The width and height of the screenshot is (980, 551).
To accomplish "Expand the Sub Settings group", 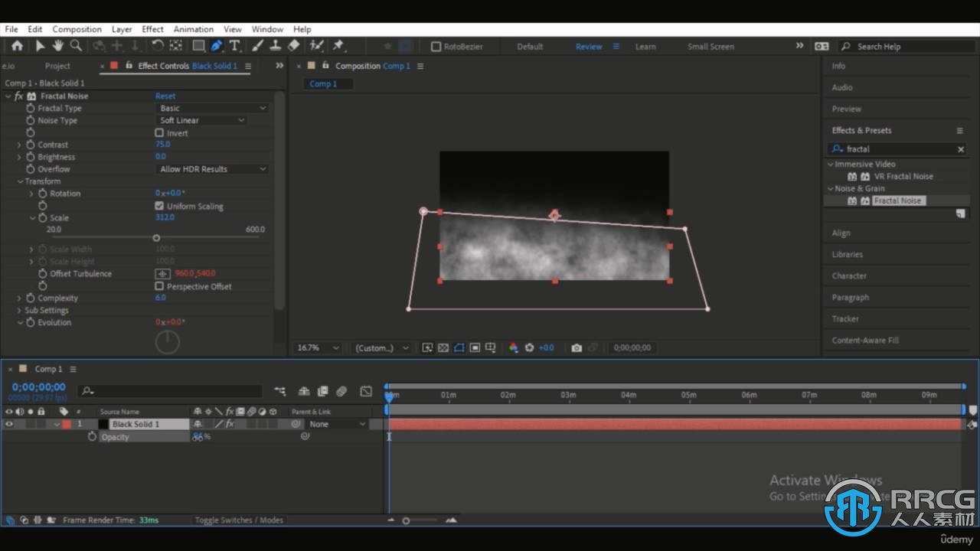I will click(x=20, y=310).
